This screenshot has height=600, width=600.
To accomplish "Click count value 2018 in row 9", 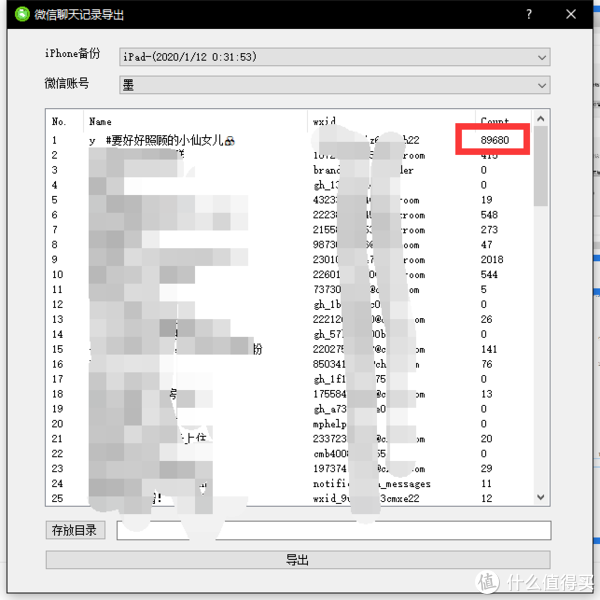I will click(x=492, y=259).
